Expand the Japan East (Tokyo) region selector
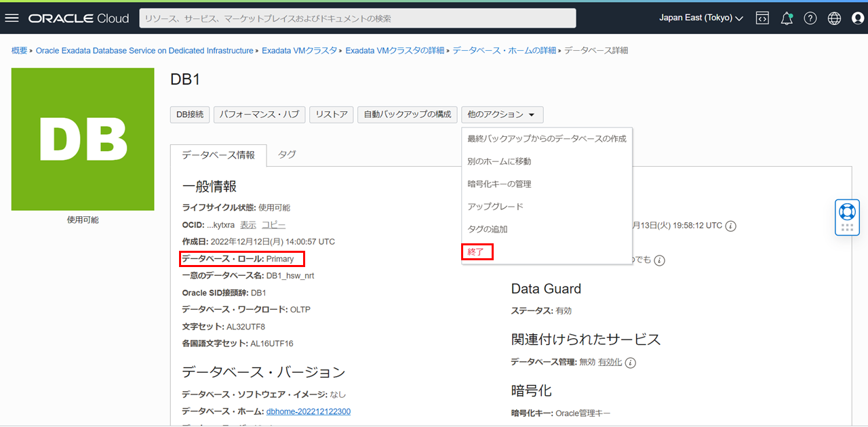 point(701,18)
